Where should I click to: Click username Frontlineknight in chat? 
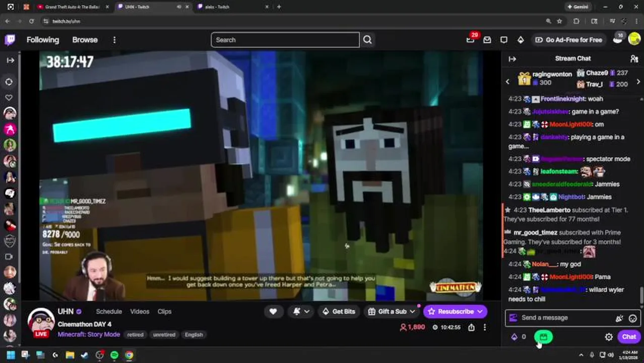tap(563, 99)
